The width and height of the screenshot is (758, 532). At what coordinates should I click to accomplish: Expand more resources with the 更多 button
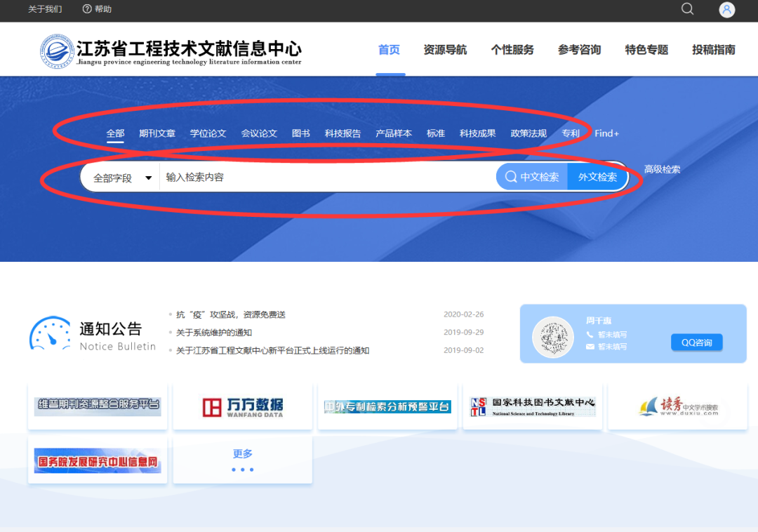(x=242, y=453)
